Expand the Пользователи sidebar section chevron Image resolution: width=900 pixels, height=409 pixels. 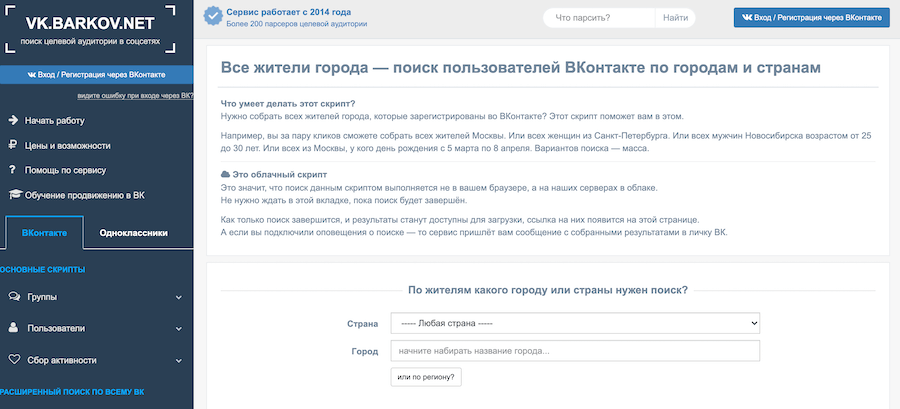(179, 328)
